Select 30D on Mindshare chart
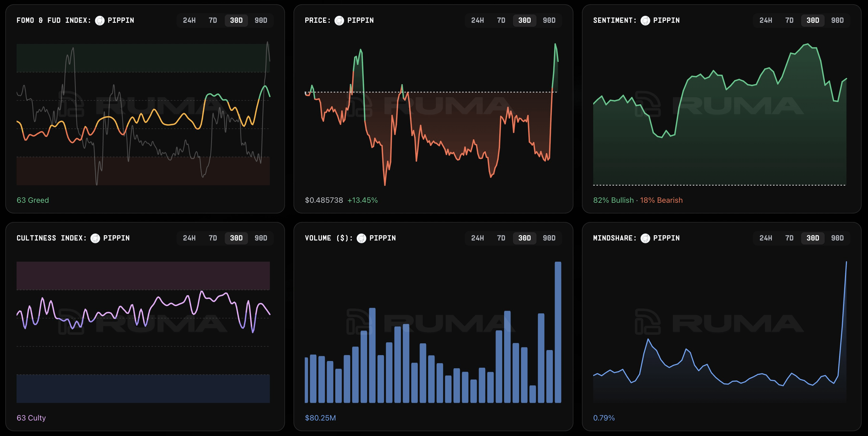Viewport: 868px width, 436px height. tap(812, 238)
